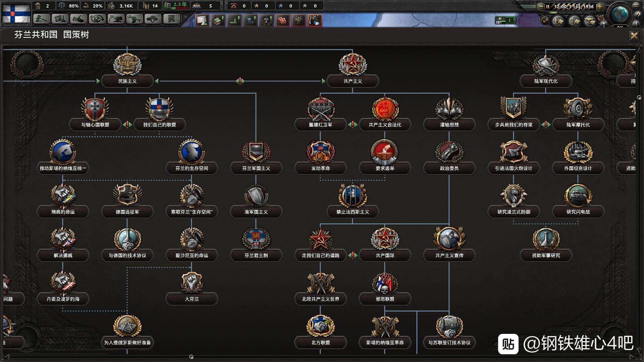Viewport: 644px width, 362px height.
Task: Open the research alert notification
Action: (202, 20)
